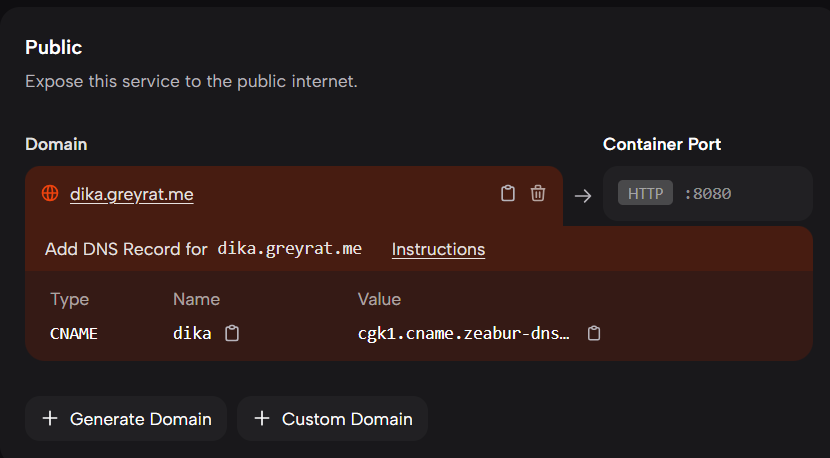Screen dimensions: 830x458
Task: Copy the cgk1.cname.zeabur-dns value
Action: point(593,334)
